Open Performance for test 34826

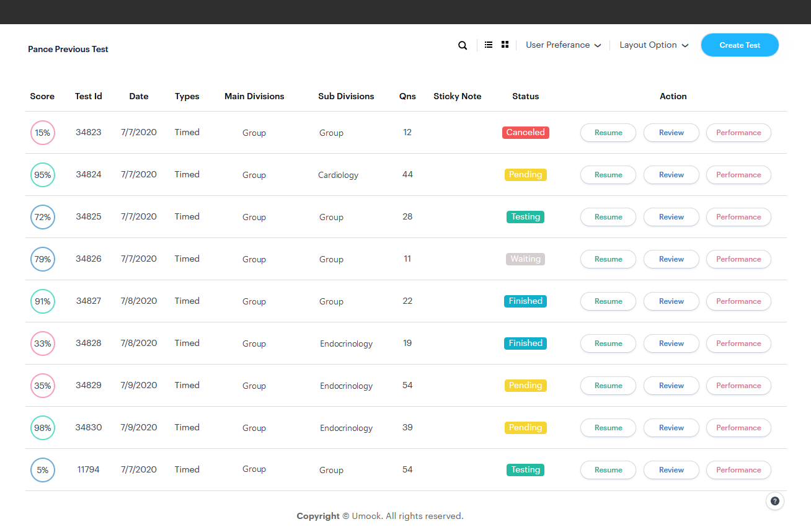[738, 259]
